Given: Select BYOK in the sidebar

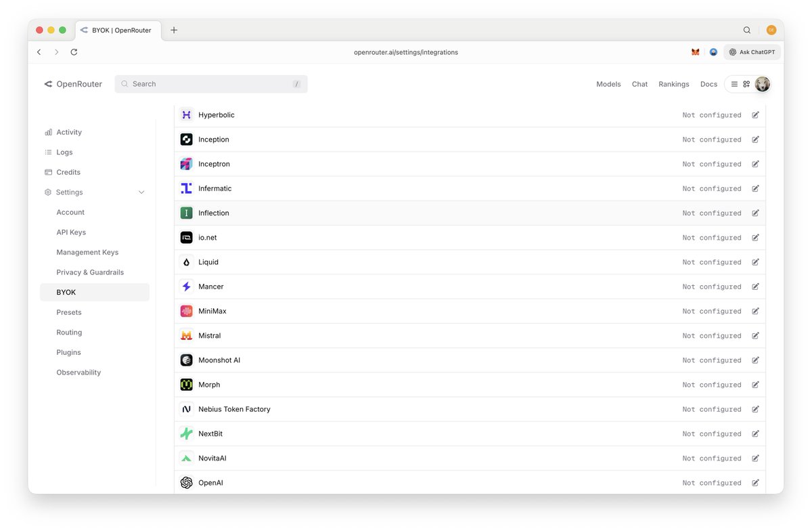Looking at the screenshot, I should (x=95, y=293).
